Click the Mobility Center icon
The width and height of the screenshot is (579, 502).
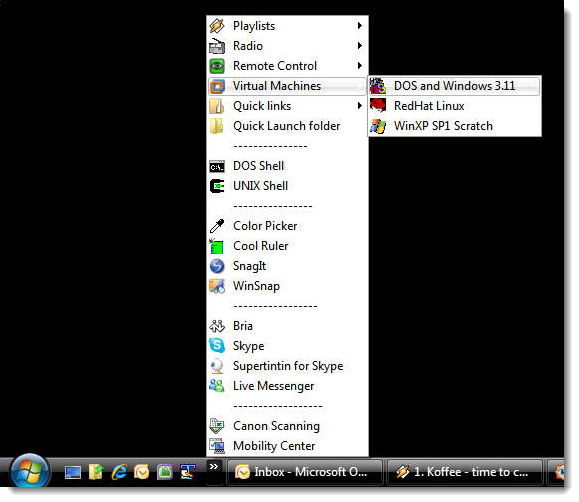click(217, 446)
